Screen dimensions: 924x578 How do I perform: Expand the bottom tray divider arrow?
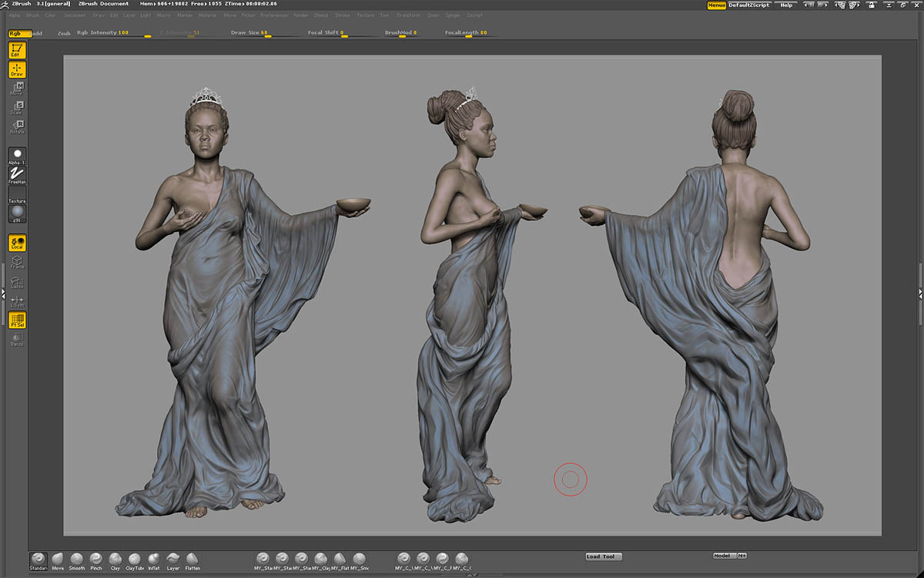(474, 574)
